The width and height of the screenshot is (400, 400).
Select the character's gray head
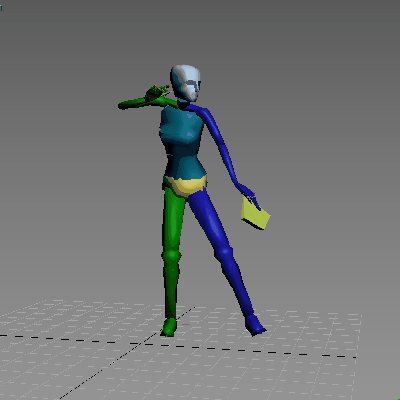186,83
